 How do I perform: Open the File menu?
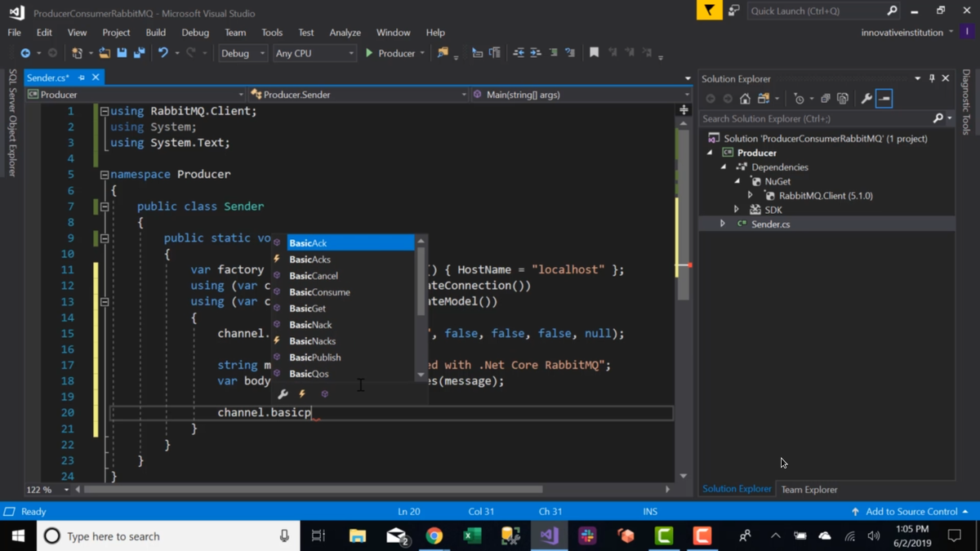point(15,33)
